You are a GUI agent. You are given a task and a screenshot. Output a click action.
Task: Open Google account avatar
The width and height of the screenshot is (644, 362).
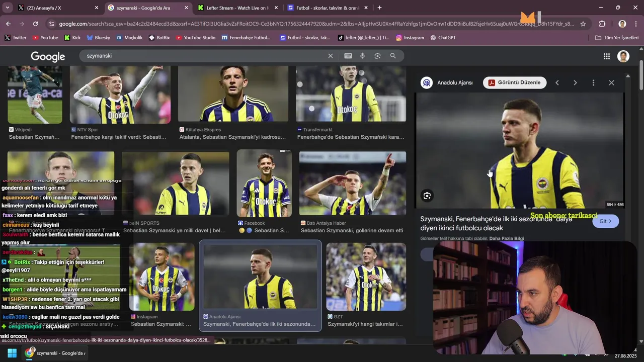(623, 56)
